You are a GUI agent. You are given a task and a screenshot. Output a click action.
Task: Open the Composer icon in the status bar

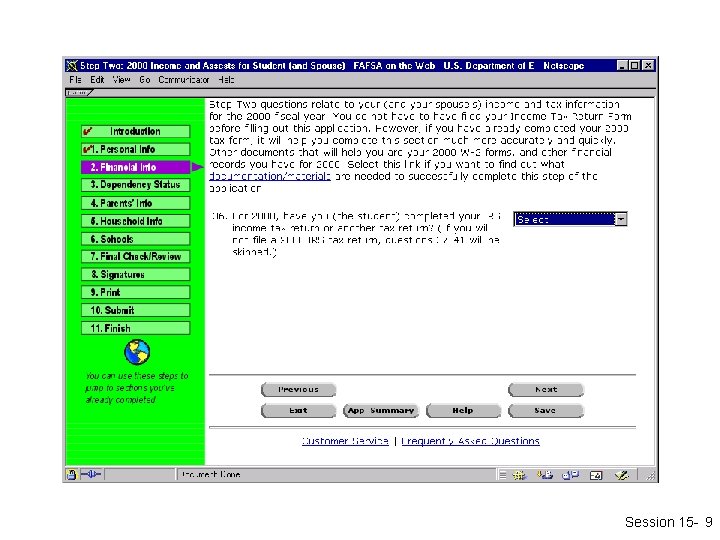click(622, 475)
